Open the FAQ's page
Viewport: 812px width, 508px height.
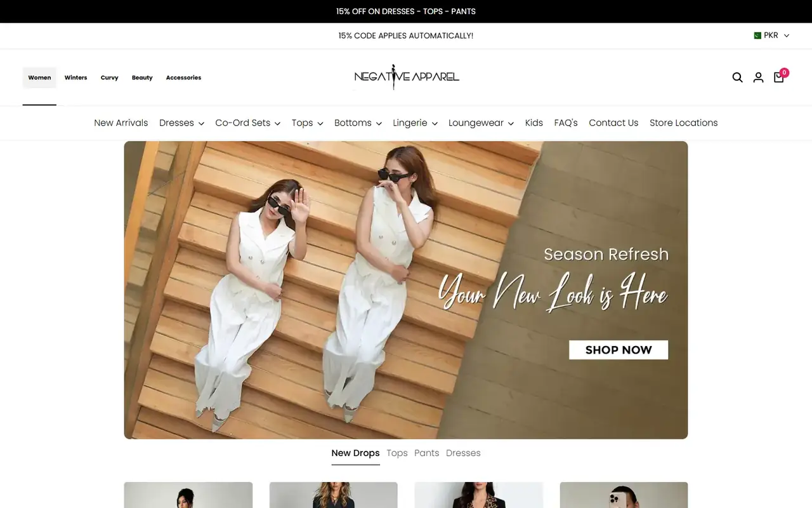(566, 123)
